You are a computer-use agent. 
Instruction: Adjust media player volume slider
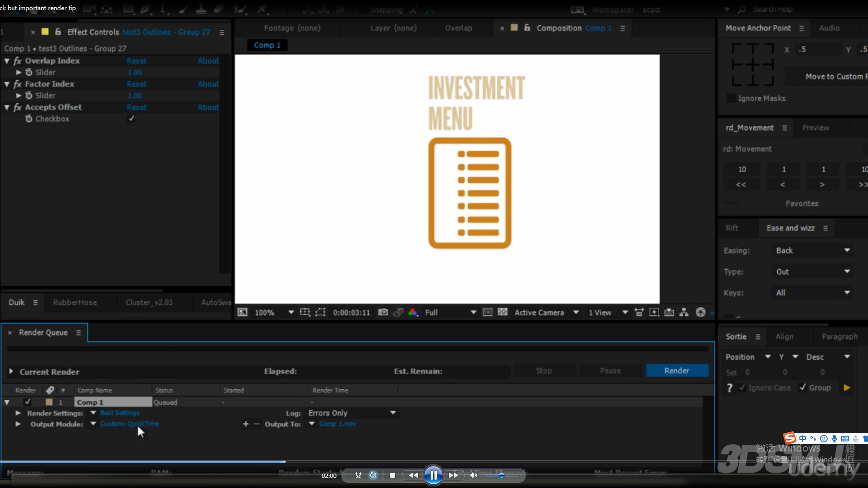(x=501, y=475)
